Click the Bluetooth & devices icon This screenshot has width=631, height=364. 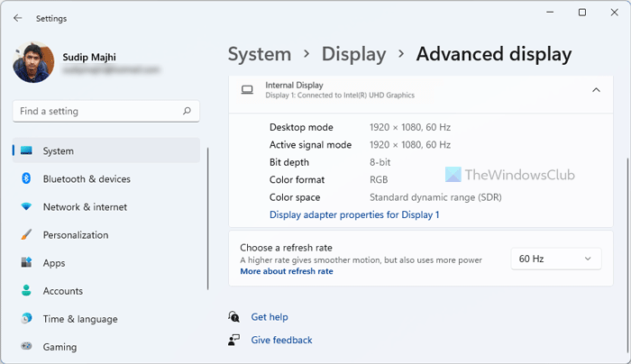tap(26, 179)
